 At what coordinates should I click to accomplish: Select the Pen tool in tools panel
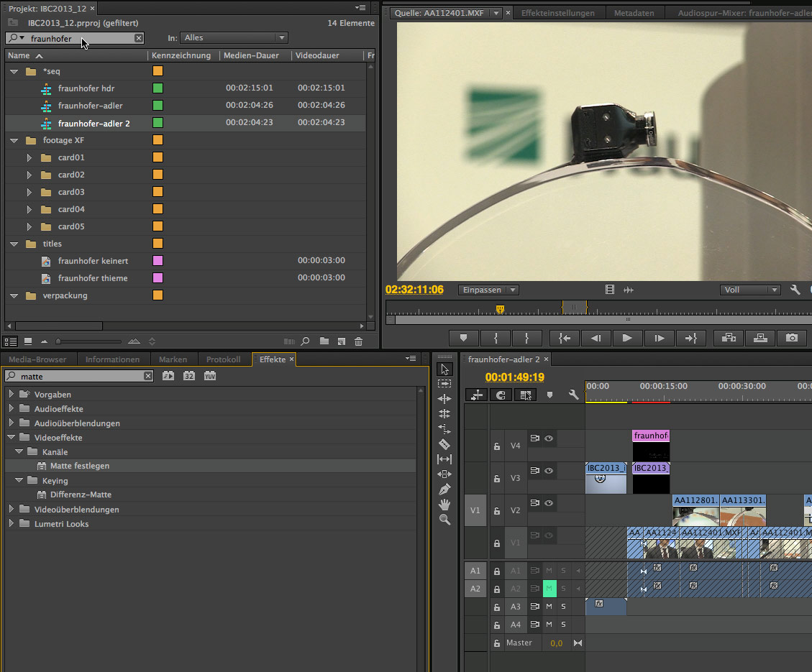tap(444, 489)
